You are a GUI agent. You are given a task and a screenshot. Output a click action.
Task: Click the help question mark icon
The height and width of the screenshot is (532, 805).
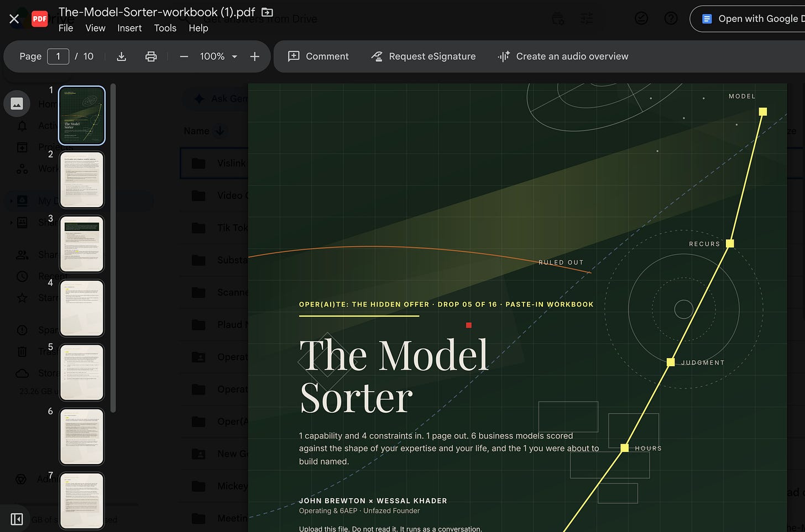[x=671, y=19]
